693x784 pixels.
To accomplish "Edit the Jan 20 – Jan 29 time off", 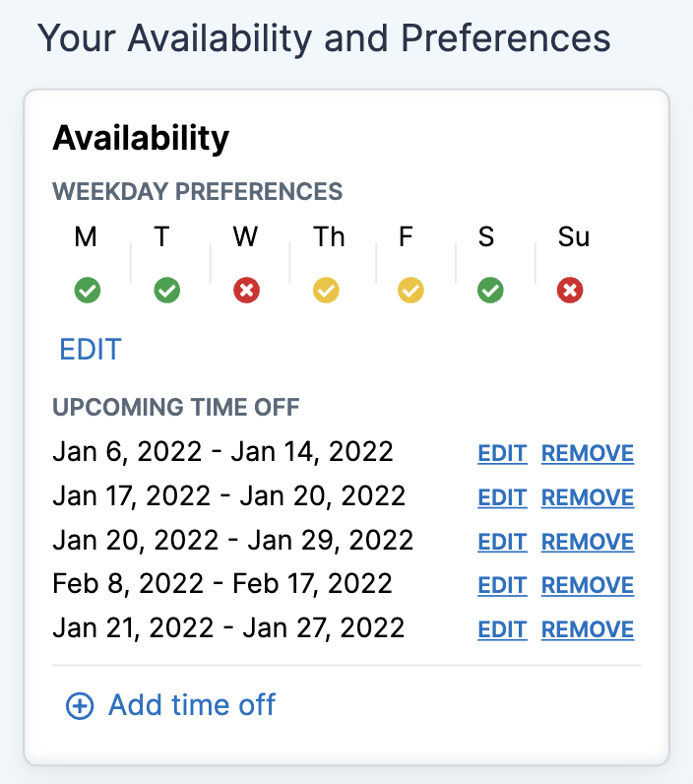I will pyautogui.click(x=502, y=542).
